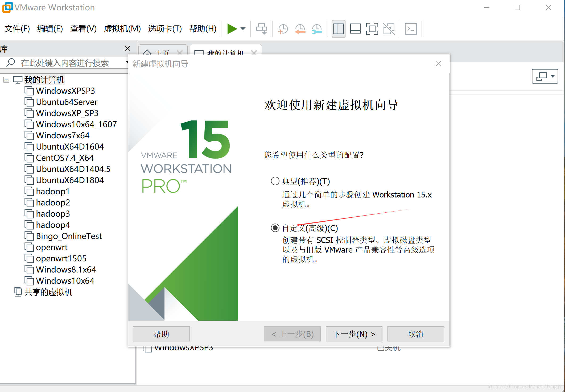Open the Snapshot Manager wrench icon

(x=317, y=29)
